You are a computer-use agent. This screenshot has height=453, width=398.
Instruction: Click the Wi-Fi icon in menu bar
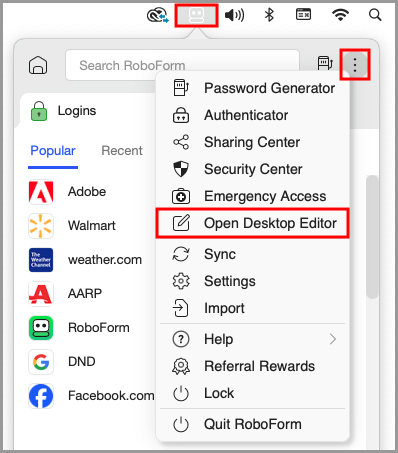[x=340, y=15]
